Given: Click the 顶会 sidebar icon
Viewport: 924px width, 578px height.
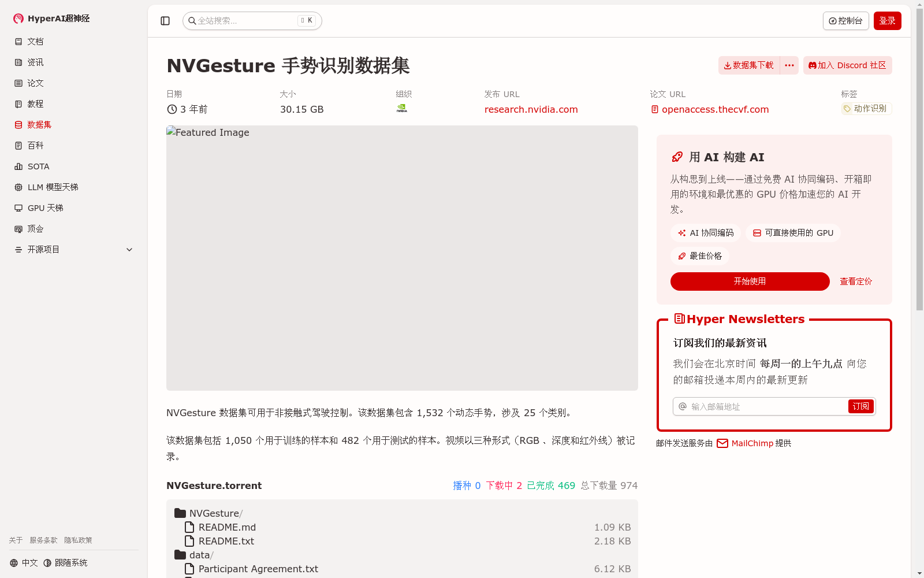Looking at the screenshot, I should coord(18,229).
